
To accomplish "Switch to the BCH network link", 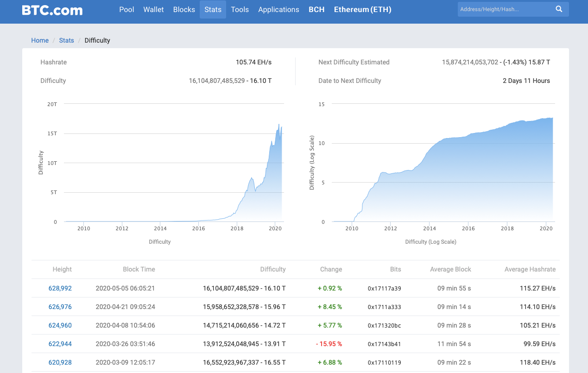I will [x=316, y=9].
